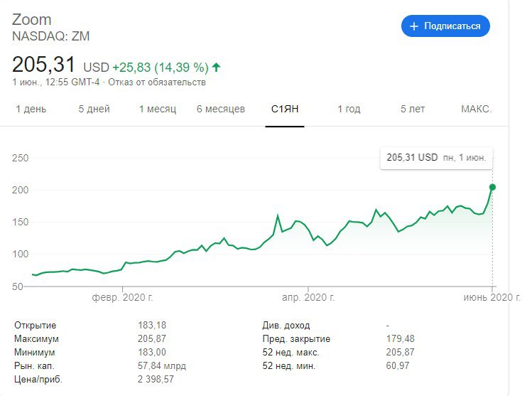The width and height of the screenshot is (532, 396).
Task: Select the 5 лет range tab
Action: (413, 109)
